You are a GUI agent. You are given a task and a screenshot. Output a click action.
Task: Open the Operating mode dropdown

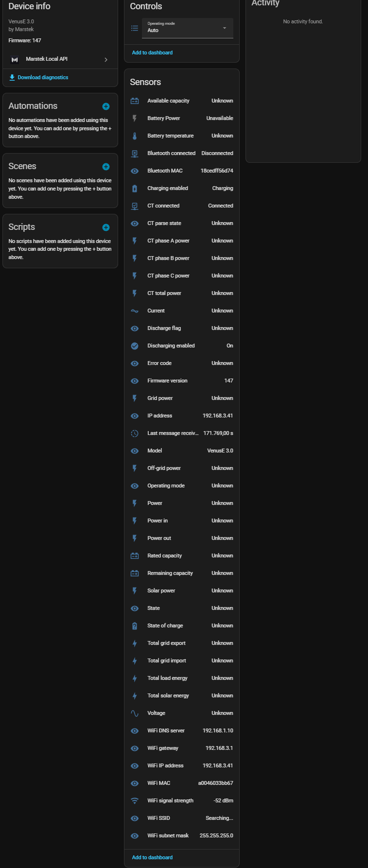click(187, 28)
